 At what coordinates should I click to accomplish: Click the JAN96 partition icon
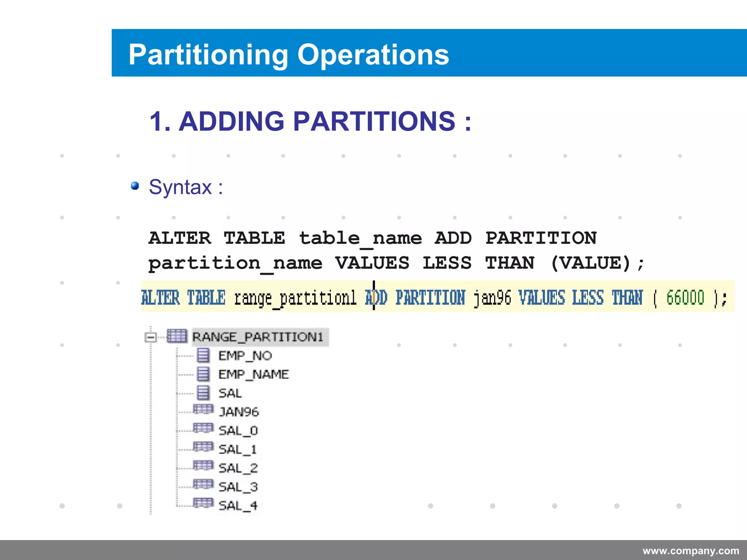[203, 409]
